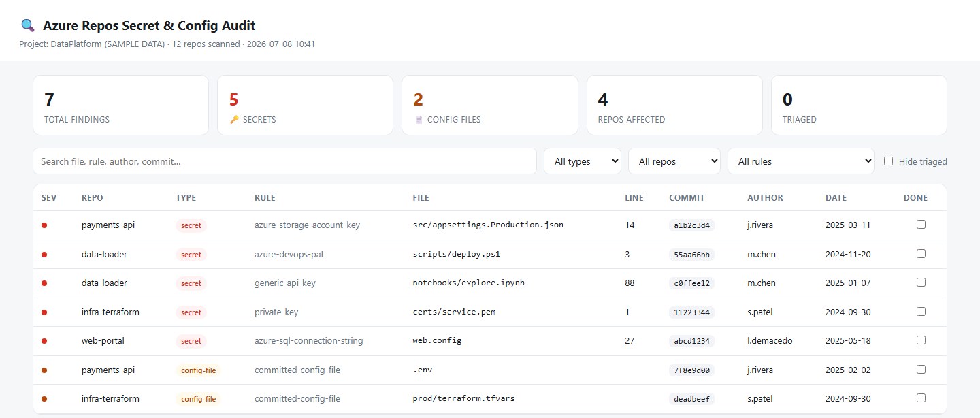Click the LINE column header

[634, 198]
